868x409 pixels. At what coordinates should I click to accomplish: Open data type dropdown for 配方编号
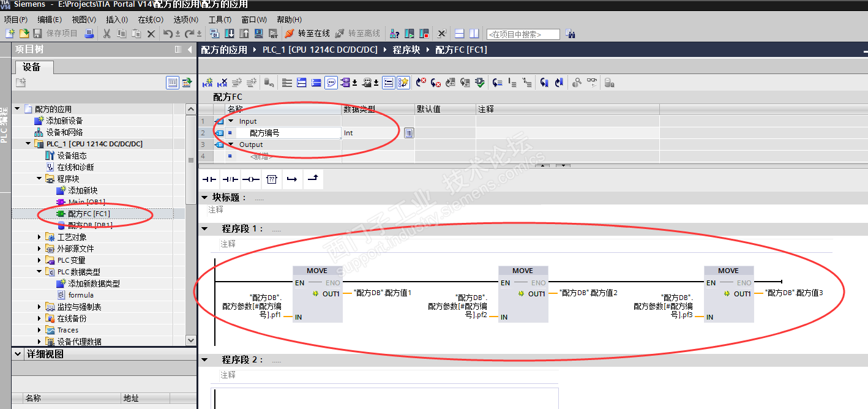[x=409, y=133]
